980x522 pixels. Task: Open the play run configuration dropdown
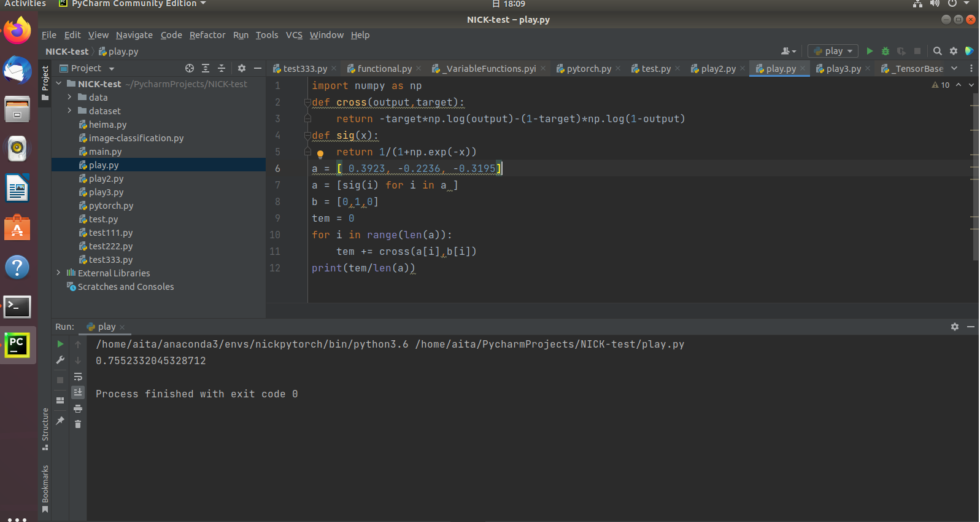click(x=833, y=51)
